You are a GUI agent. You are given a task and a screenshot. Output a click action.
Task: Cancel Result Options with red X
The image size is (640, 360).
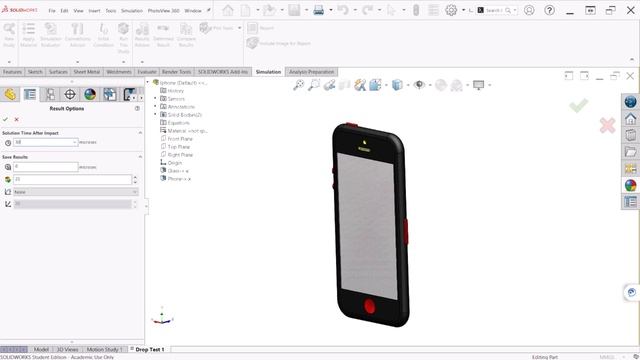(16, 119)
